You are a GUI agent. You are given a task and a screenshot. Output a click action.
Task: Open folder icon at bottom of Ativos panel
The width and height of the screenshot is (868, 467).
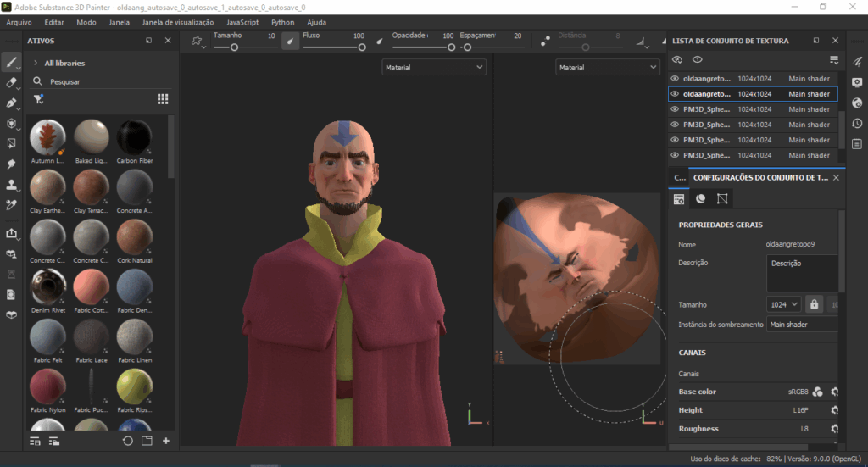pos(147,441)
